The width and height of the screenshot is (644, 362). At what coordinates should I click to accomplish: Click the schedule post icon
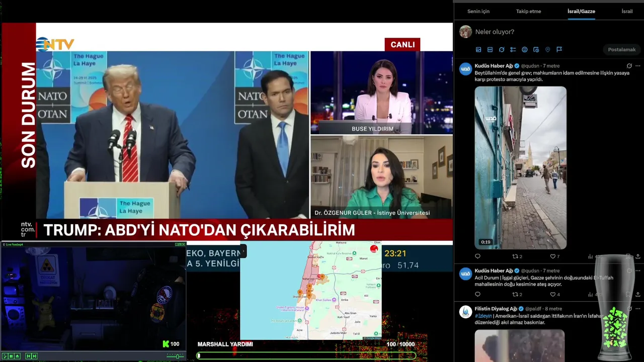[x=536, y=50]
